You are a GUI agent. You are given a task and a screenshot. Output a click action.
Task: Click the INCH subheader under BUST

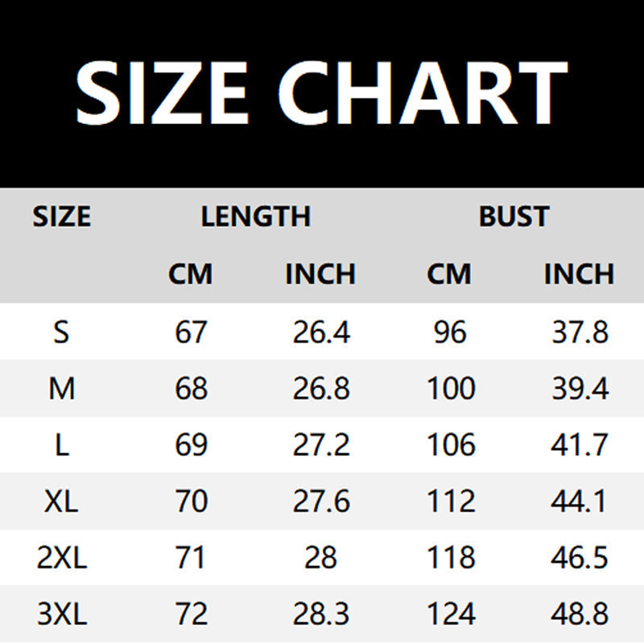click(579, 275)
